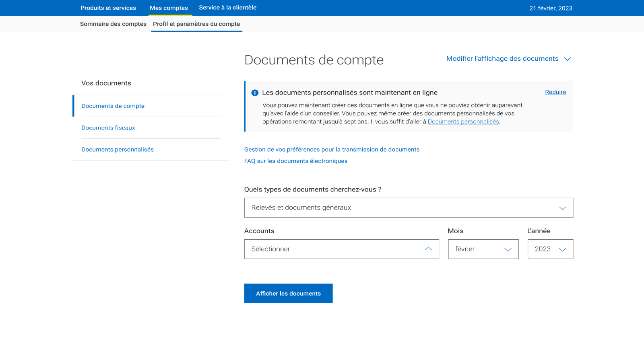This screenshot has height=362, width=644.
Task: Select Profil et paramètres du compte tab
Action: (x=196, y=24)
